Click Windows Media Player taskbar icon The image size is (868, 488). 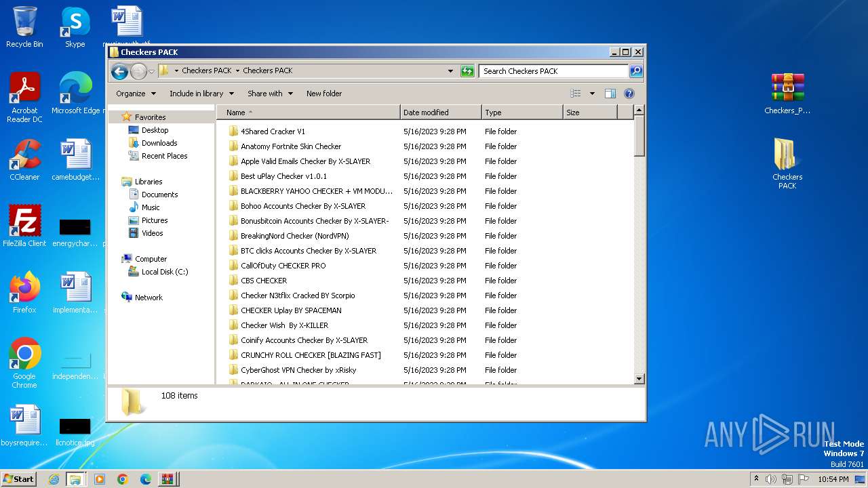(x=100, y=479)
